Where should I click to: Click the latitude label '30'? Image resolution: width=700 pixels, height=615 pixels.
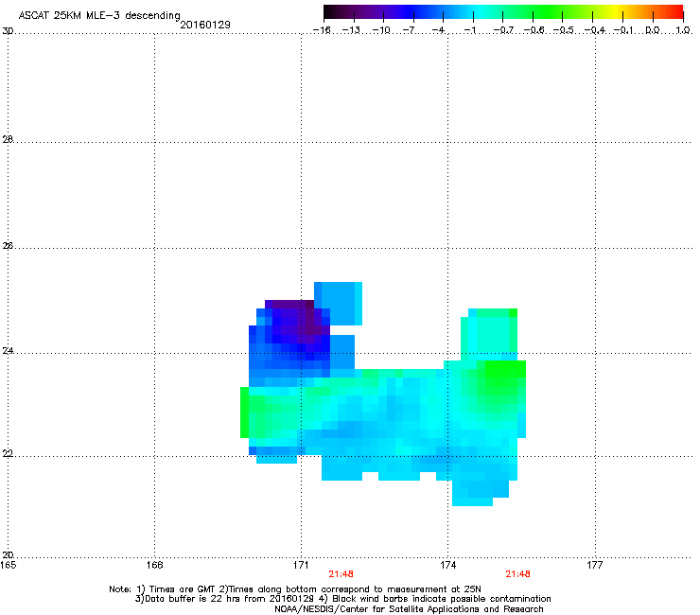click(x=8, y=31)
